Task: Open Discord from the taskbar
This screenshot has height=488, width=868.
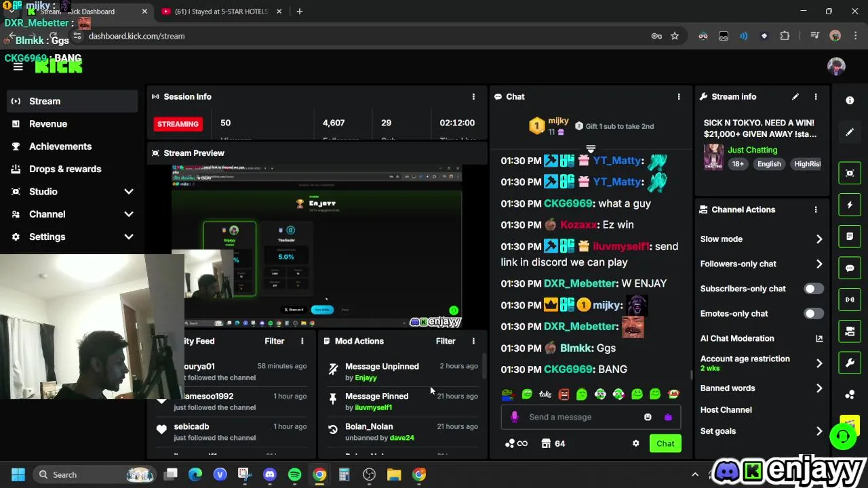Action: (x=270, y=475)
